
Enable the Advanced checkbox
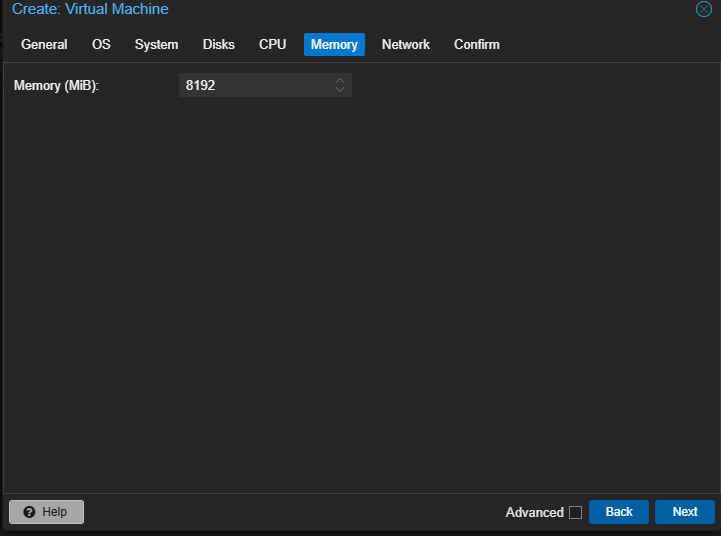point(575,512)
